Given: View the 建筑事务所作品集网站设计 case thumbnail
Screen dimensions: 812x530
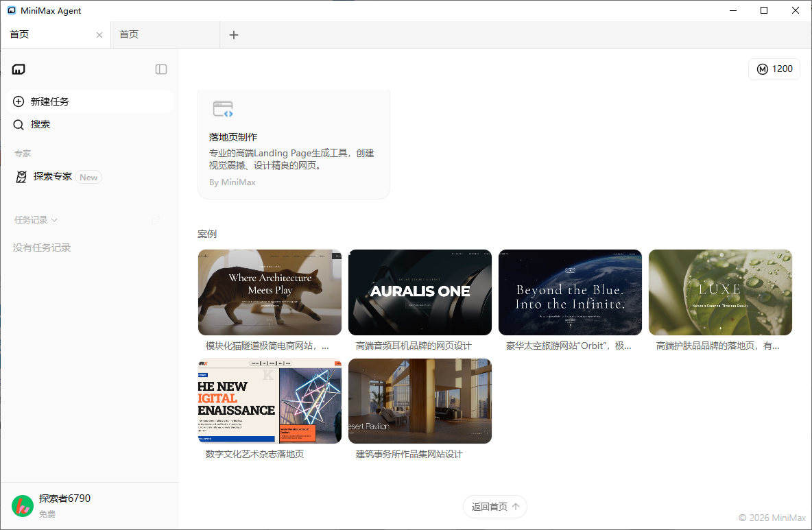Looking at the screenshot, I should click(420, 401).
